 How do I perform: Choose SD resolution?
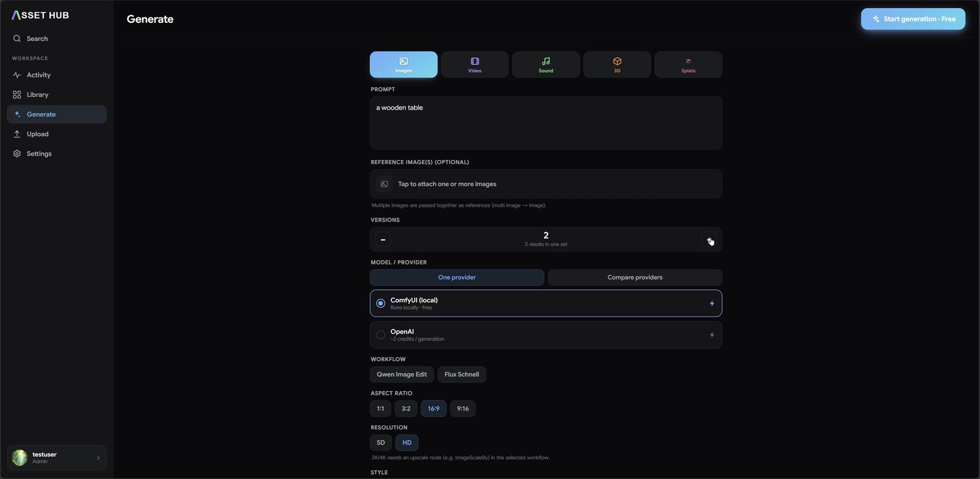coord(381,443)
